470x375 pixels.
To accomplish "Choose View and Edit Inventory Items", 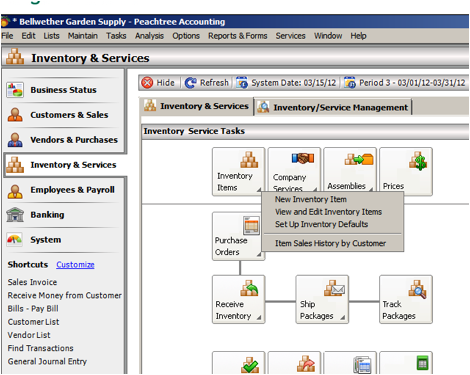I will pos(333,212).
